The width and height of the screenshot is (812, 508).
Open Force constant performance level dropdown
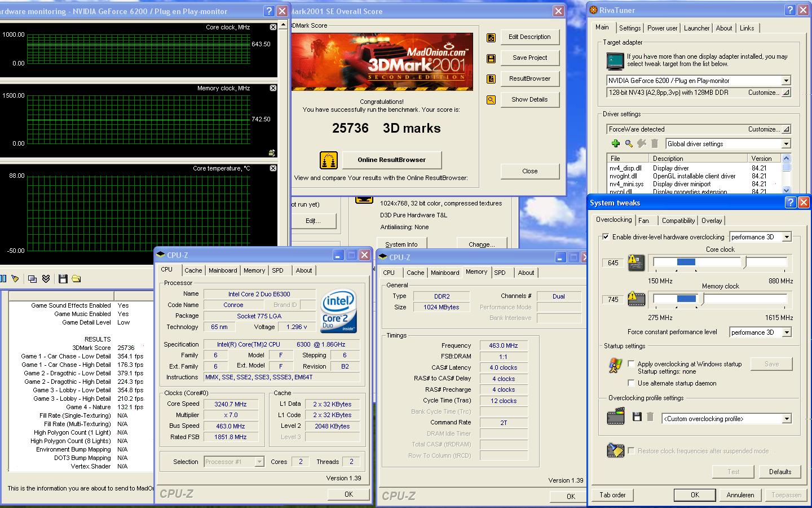(x=787, y=332)
